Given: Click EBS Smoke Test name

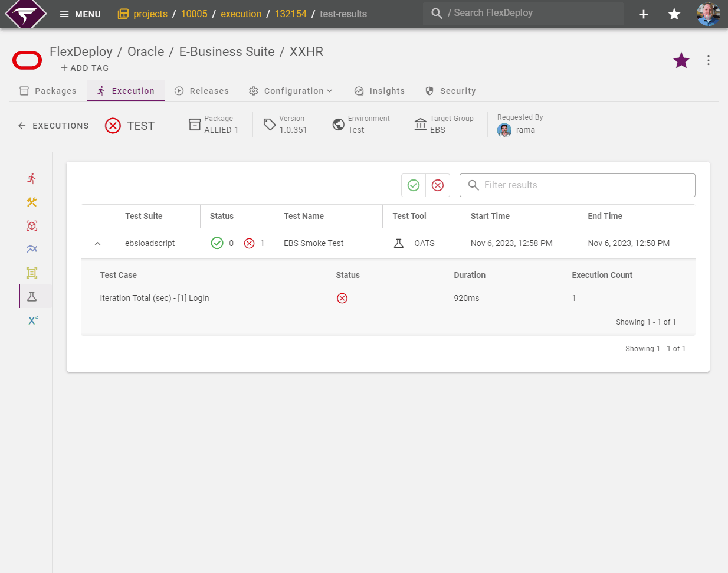Looking at the screenshot, I should point(313,243).
